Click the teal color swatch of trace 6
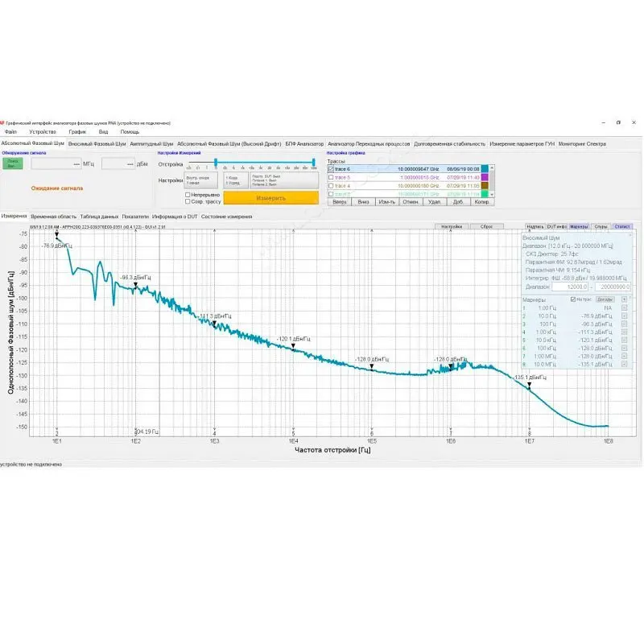644x644 pixels. point(485,169)
